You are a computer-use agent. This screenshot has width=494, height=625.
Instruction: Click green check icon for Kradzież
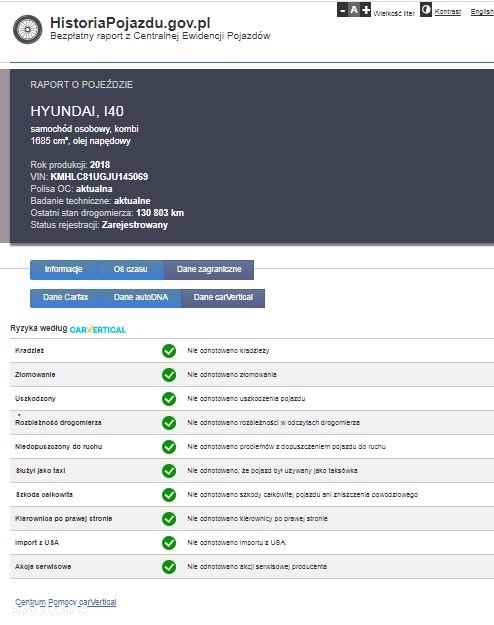[x=169, y=351]
